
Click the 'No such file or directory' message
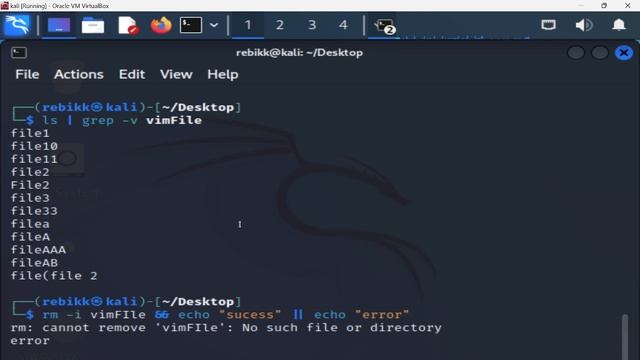coord(342,328)
